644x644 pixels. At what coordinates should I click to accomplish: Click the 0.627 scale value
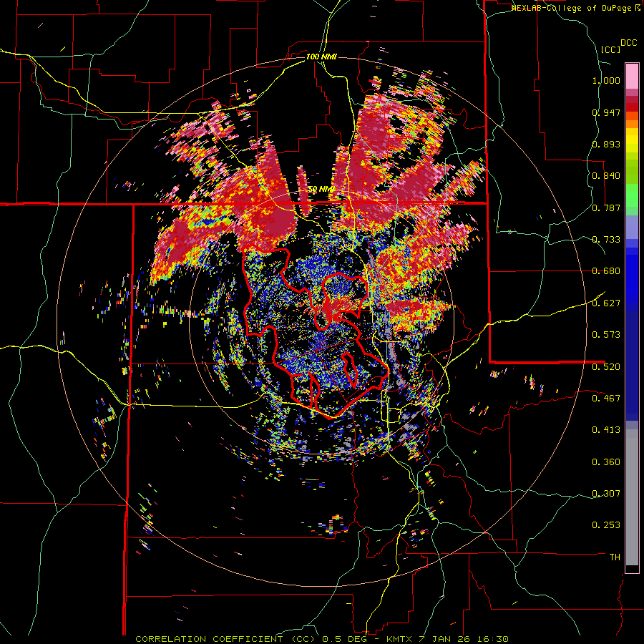pos(606,303)
